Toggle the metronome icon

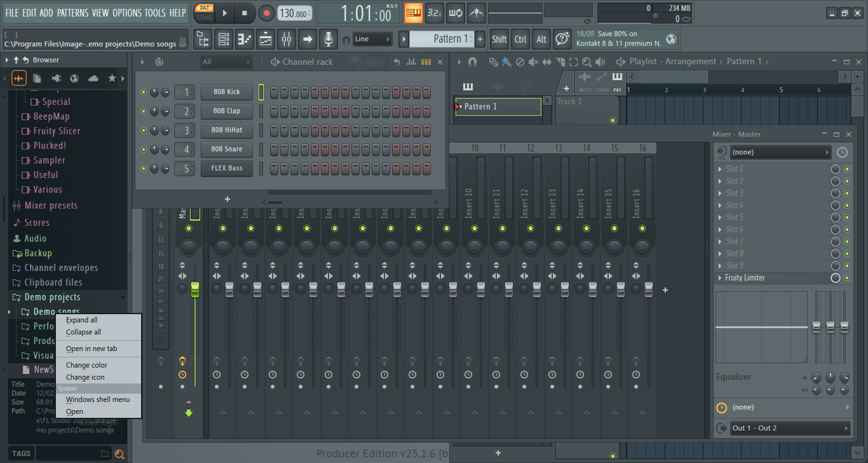476,13
